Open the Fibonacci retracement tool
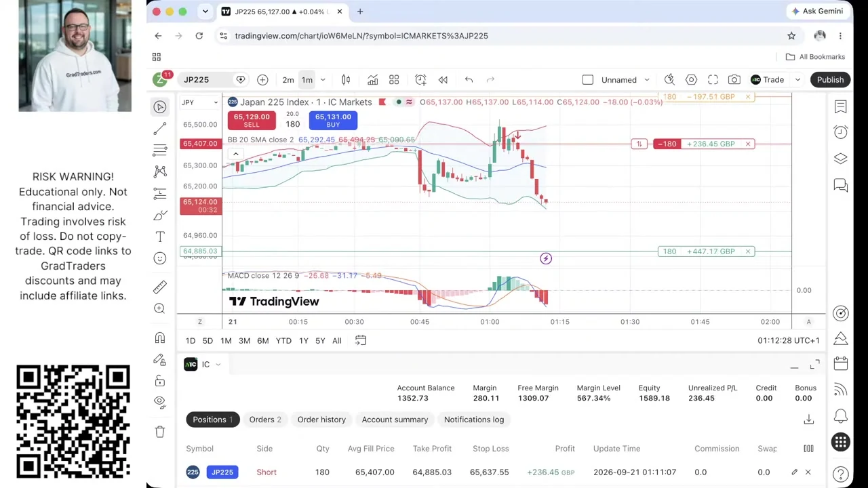The image size is (868, 488). point(160,150)
